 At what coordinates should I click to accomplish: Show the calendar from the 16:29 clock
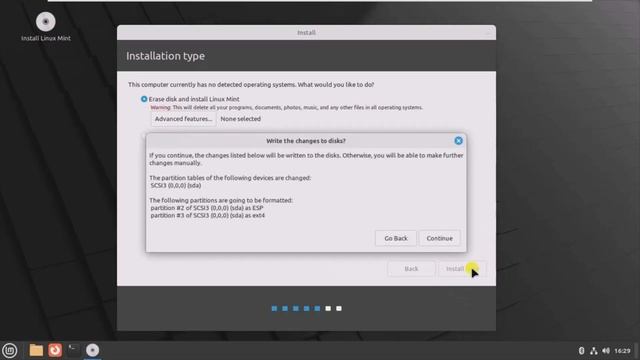pyautogui.click(x=622, y=351)
